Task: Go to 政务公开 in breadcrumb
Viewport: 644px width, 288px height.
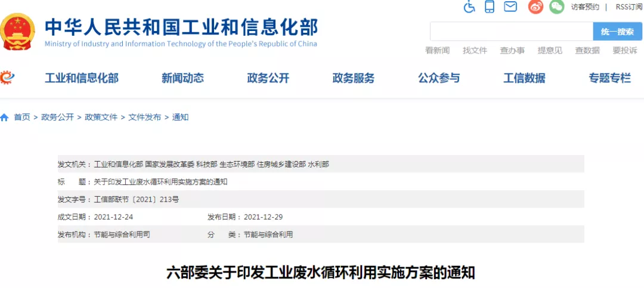Action: [57, 117]
